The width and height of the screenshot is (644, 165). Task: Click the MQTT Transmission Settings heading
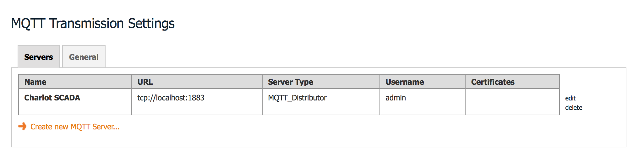click(93, 24)
